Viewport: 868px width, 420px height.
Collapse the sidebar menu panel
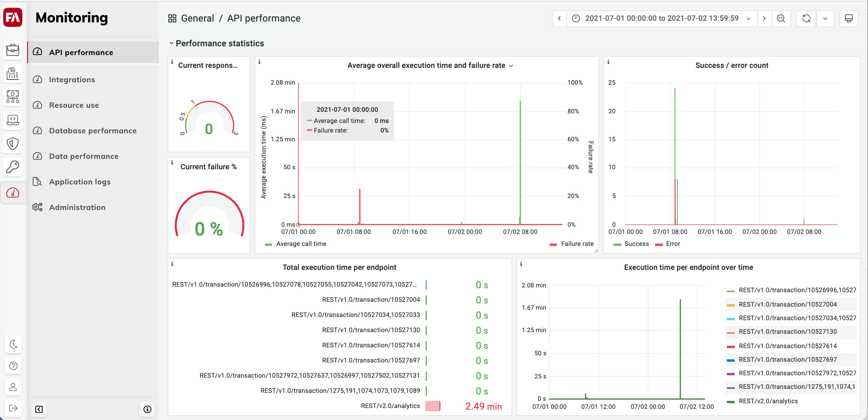point(39,409)
